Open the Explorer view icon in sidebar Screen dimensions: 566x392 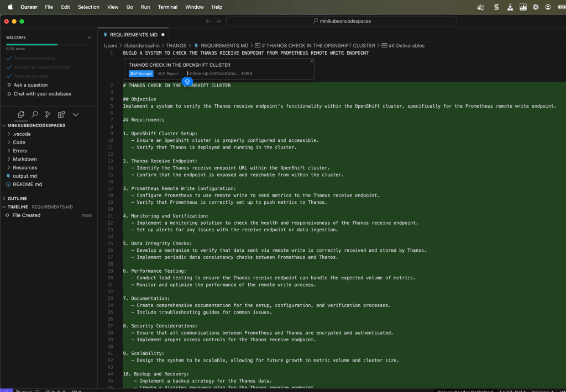pyautogui.click(x=21, y=114)
